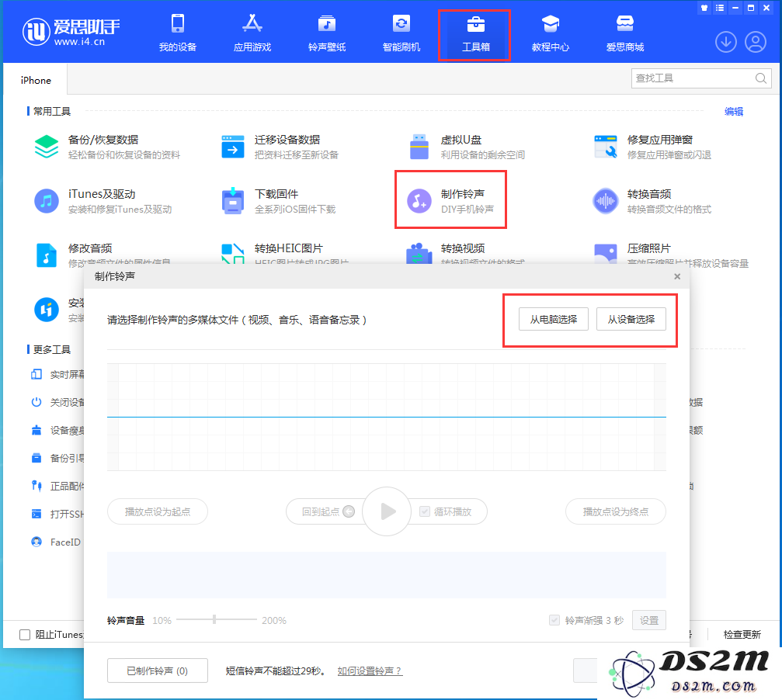This screenshot has height=700, width=782.
Task: Toggle the 循环播放 checkbox
Action: click(425, 511)
